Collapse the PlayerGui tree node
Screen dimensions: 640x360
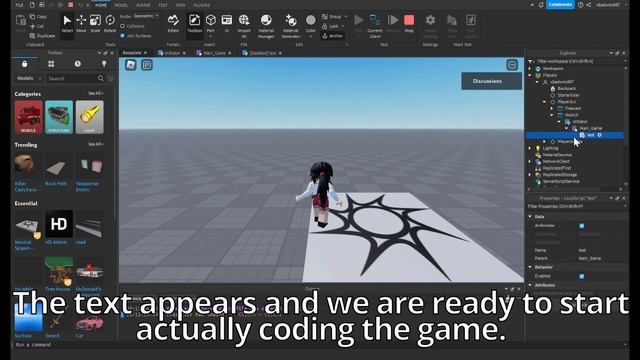coord(545,102)
